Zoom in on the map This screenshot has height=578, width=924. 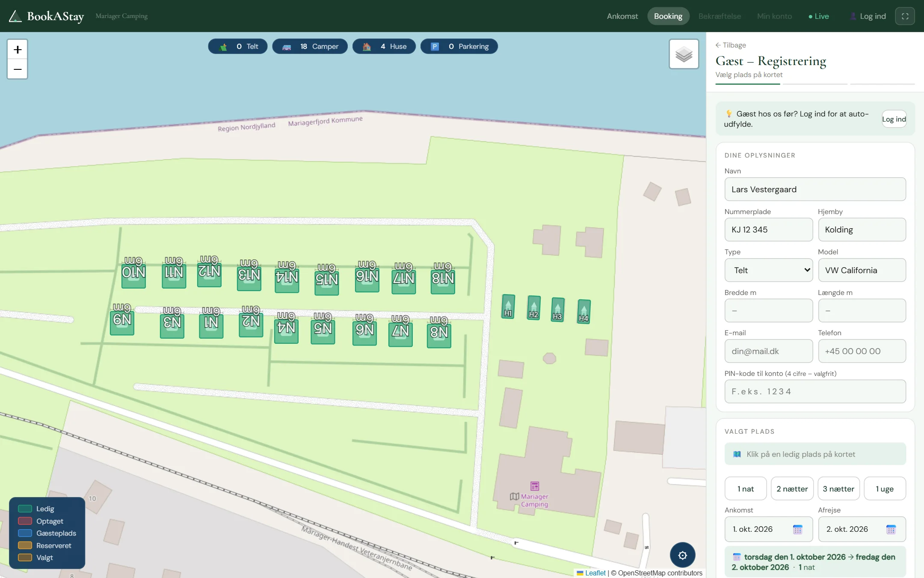[x=18, y=50]
